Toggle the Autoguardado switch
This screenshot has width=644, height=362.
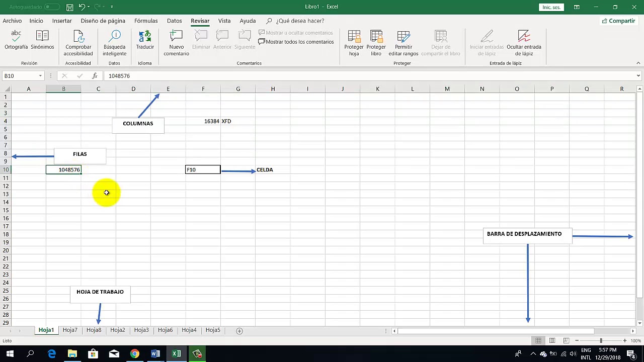tap(52, 7)
